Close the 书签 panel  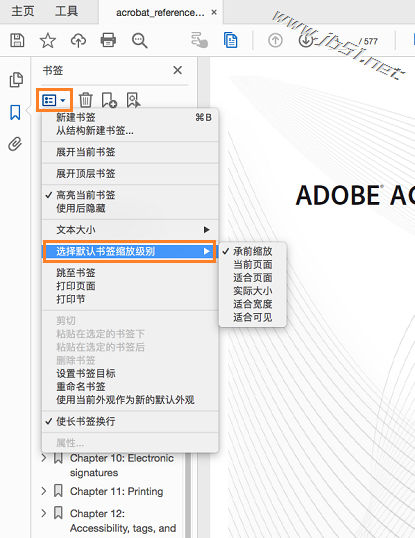pyautogui.click(x=178, y=70)
